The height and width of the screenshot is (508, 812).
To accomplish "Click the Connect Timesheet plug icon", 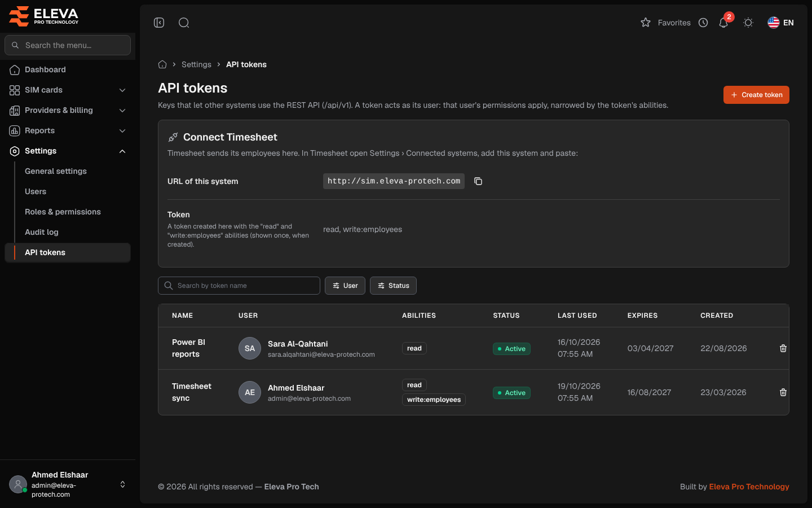I will pyautogui.click(x=173, y=137).
